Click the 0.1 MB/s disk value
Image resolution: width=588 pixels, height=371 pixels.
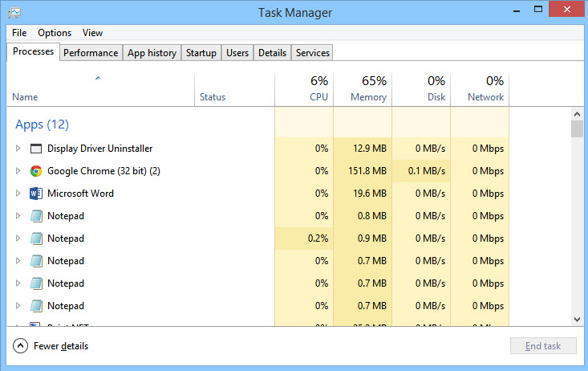(x=427, y=171)
